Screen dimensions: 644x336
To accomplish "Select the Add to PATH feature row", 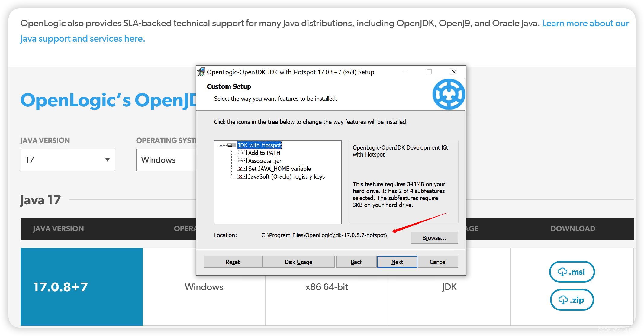I will 264,153.
